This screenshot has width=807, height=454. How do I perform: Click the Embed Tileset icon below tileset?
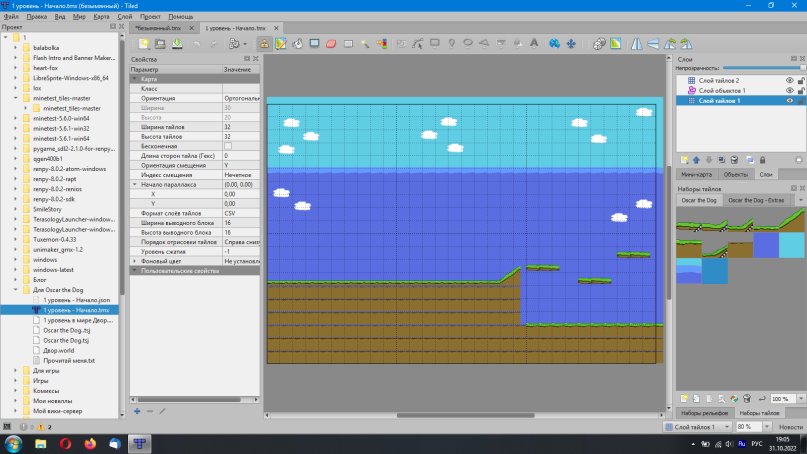point(696,399)
